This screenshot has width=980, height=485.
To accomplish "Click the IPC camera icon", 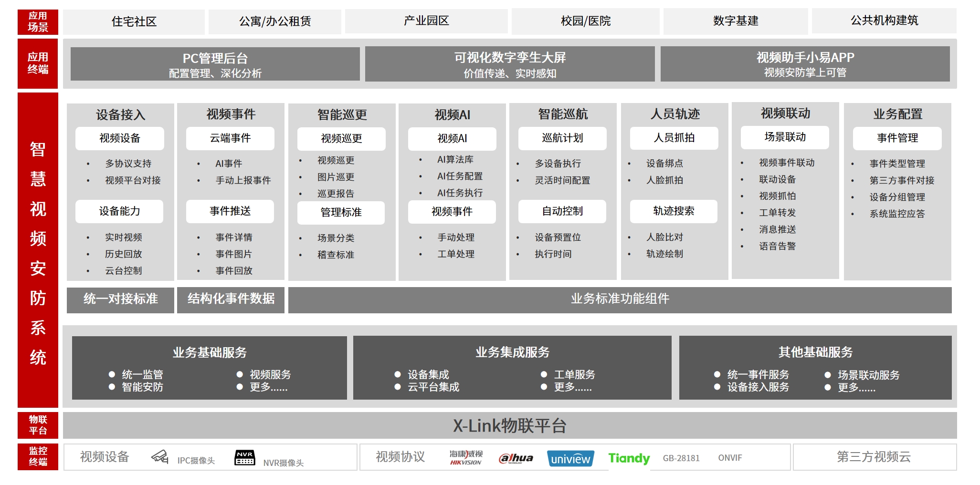I will (160, 457).
